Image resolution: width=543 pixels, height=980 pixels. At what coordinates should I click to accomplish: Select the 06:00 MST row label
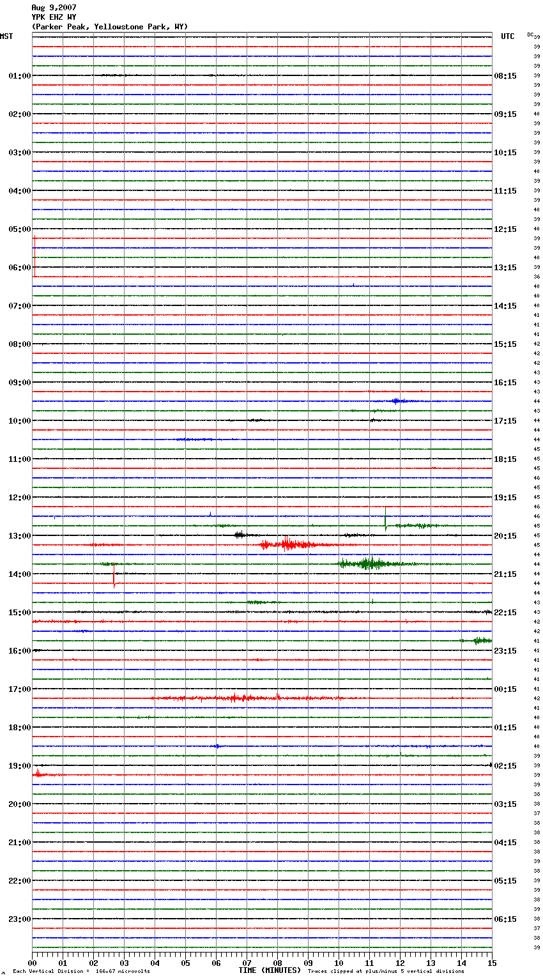[20, 268]
